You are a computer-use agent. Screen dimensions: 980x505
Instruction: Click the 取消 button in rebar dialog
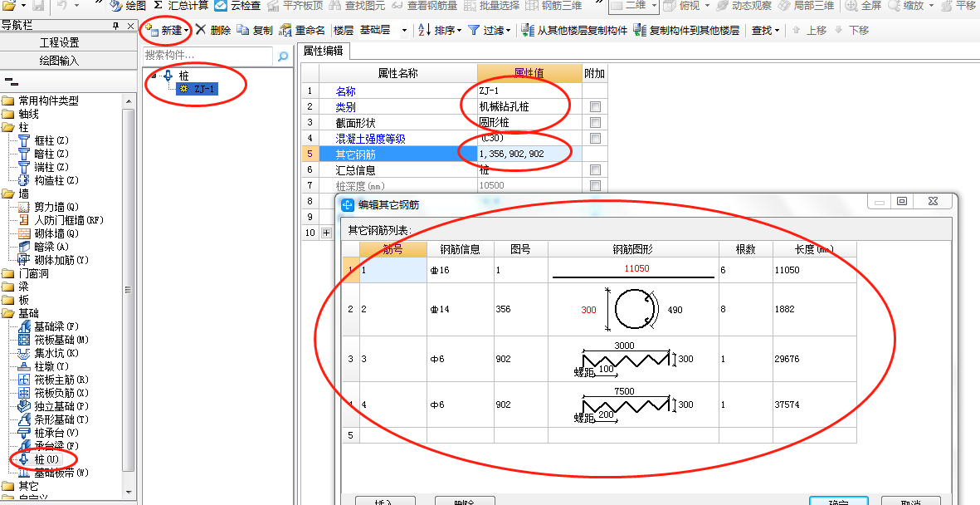912,501
